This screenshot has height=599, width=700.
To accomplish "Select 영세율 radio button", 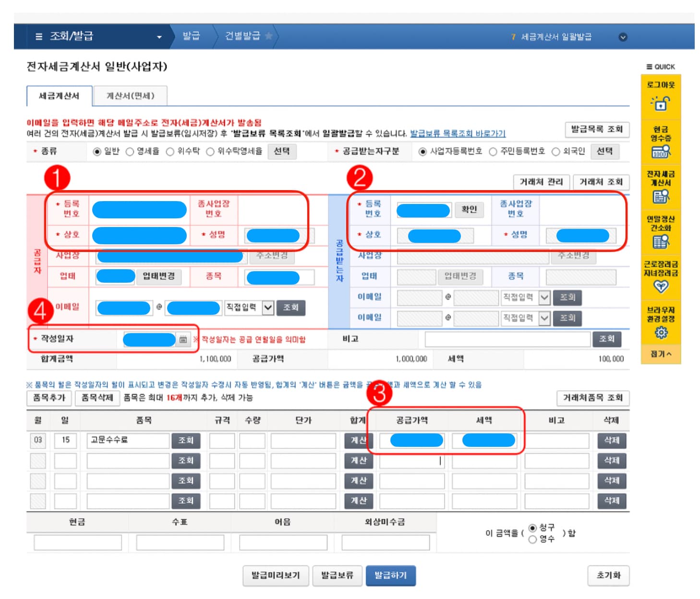I will tap(130, 152).
